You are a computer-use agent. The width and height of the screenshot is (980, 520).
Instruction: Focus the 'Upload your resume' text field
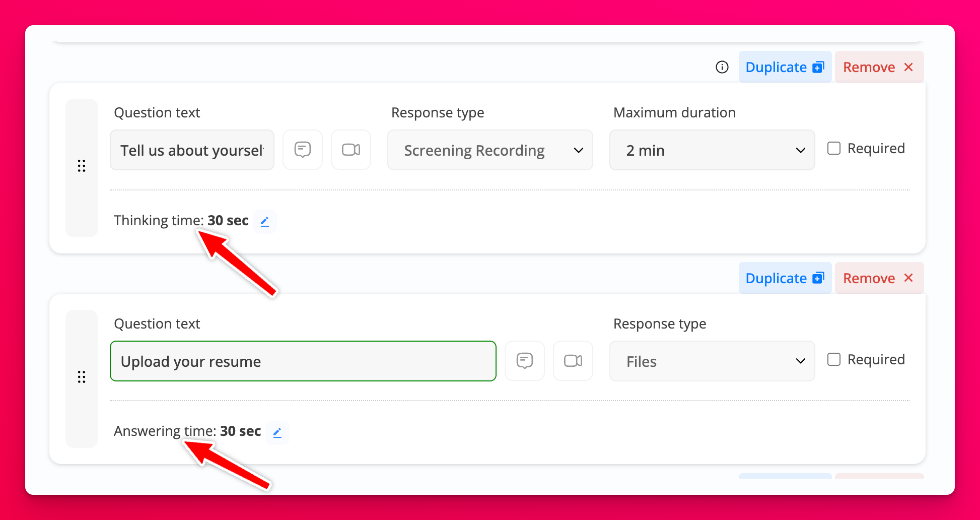[303, 361]
